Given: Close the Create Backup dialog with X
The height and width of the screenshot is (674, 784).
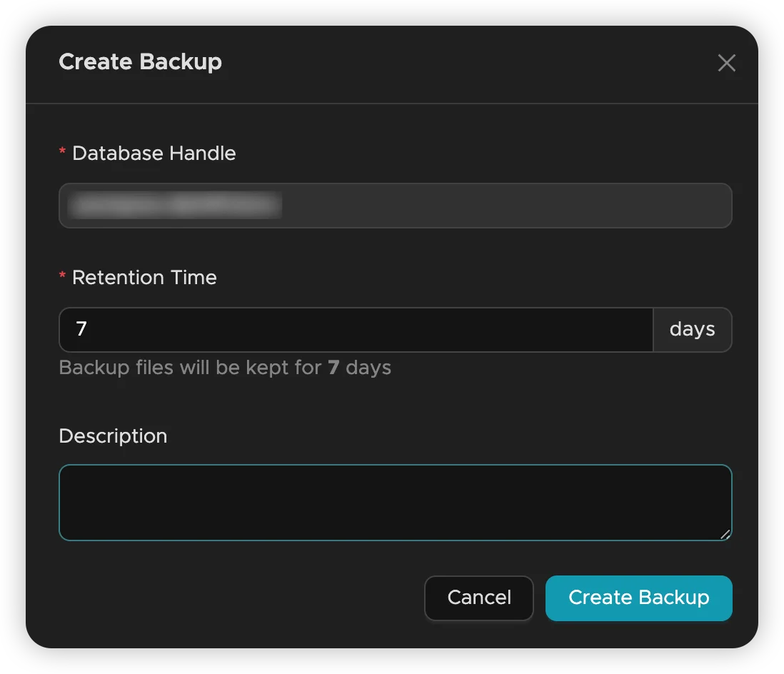Looking at the screenshot, I should [x=726, y=63].
